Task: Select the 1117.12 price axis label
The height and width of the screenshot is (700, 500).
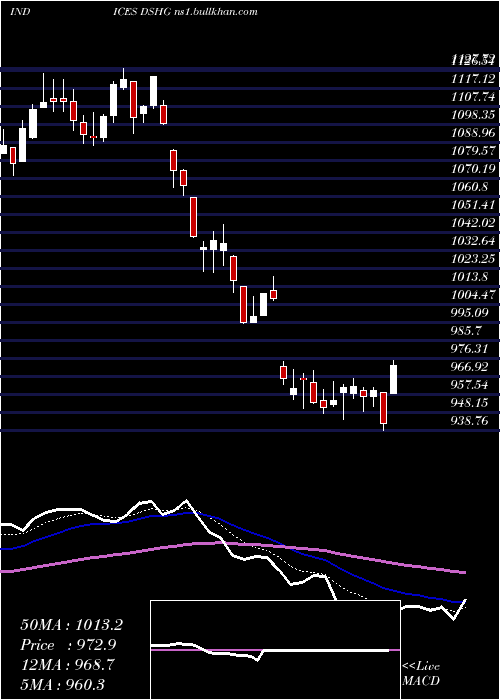Action: click(x=474, y=79)
